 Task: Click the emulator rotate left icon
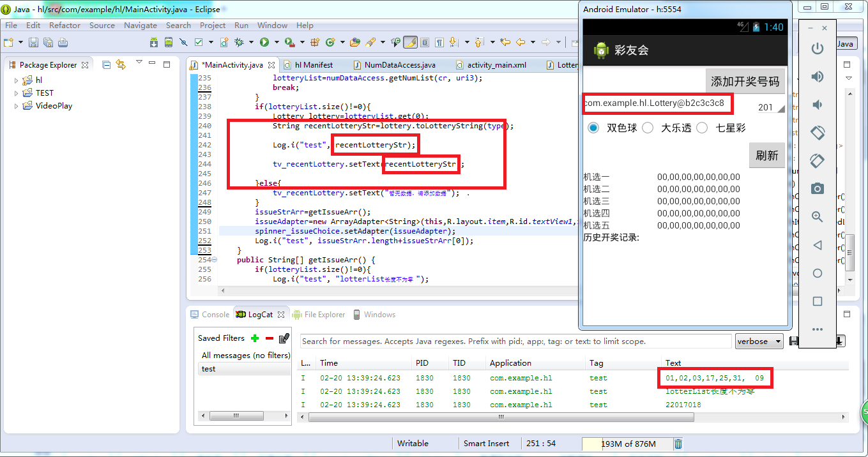pos(818,133)
